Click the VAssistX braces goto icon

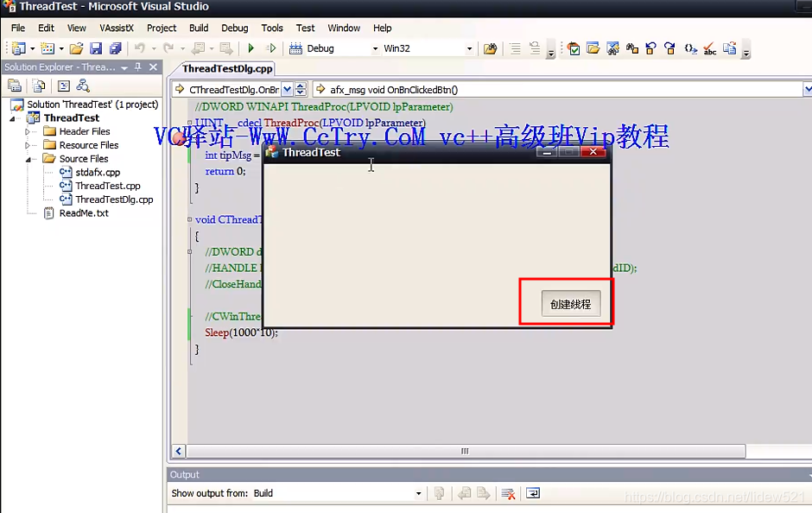click(690, 48)
